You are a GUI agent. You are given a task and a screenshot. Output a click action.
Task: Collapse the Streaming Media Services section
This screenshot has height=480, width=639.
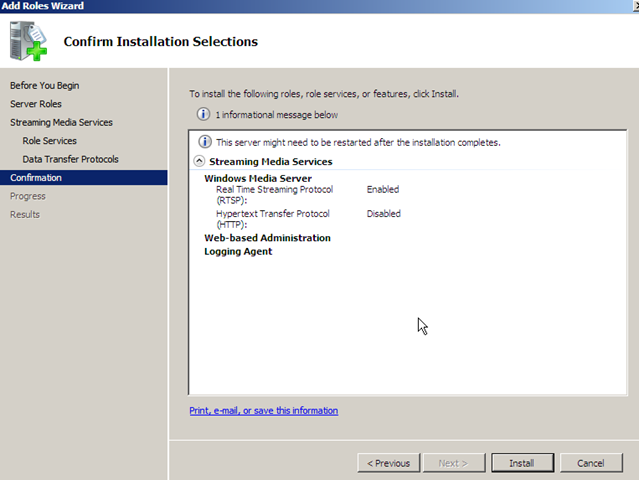tap(199, 161)
